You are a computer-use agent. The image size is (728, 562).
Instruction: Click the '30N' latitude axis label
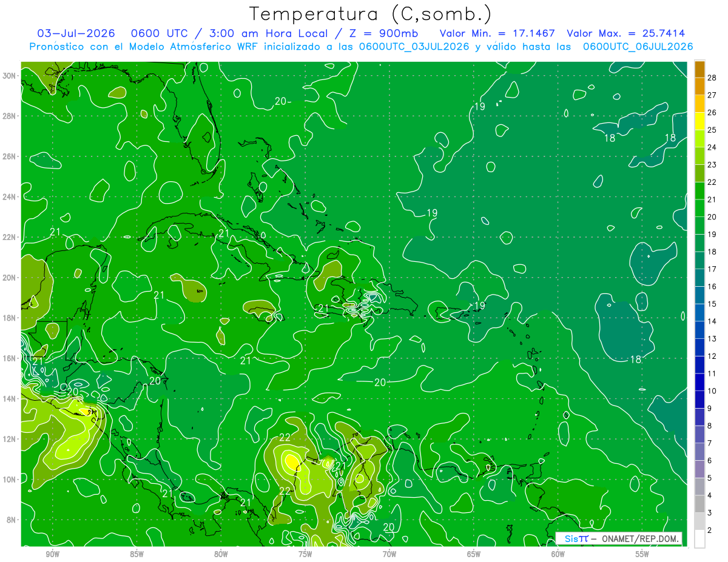tap(10, 76)
